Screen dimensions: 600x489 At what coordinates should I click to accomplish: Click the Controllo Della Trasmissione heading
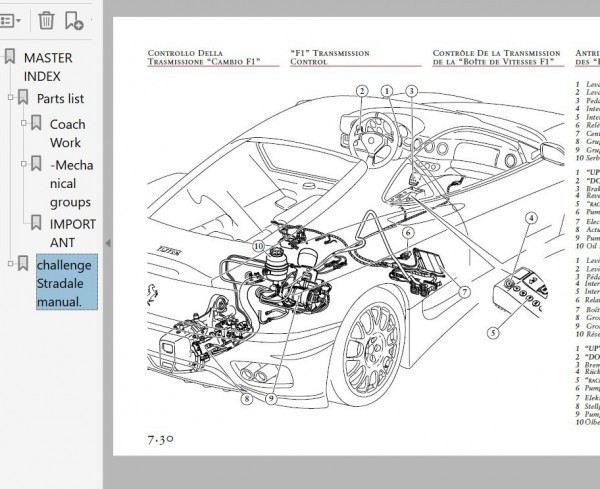[204, 57]
